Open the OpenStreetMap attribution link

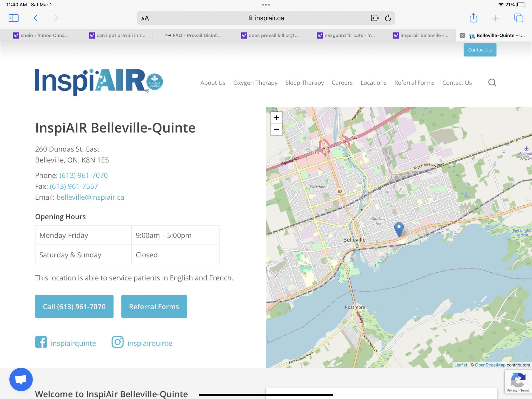(x=490, y=365)
